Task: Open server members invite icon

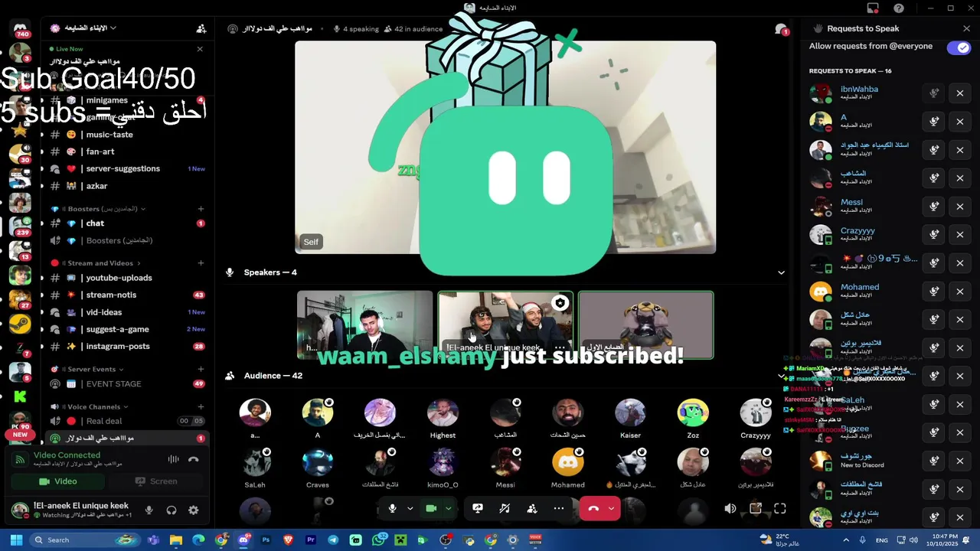Action: click(201, 28)
